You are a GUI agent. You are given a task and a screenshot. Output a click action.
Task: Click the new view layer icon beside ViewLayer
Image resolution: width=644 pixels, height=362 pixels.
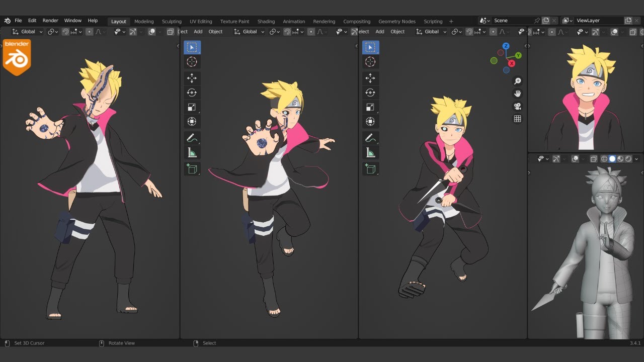tap(628, 21)
